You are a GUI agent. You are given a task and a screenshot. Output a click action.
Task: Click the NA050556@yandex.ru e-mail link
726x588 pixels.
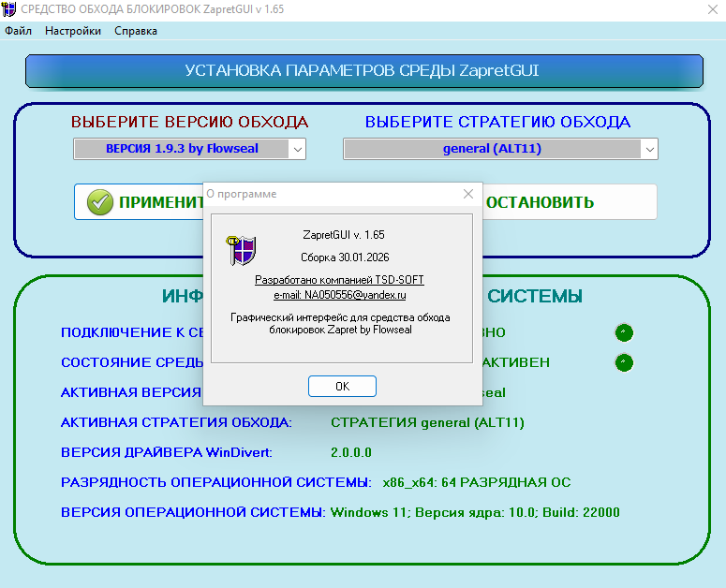[x=341, y=294]
